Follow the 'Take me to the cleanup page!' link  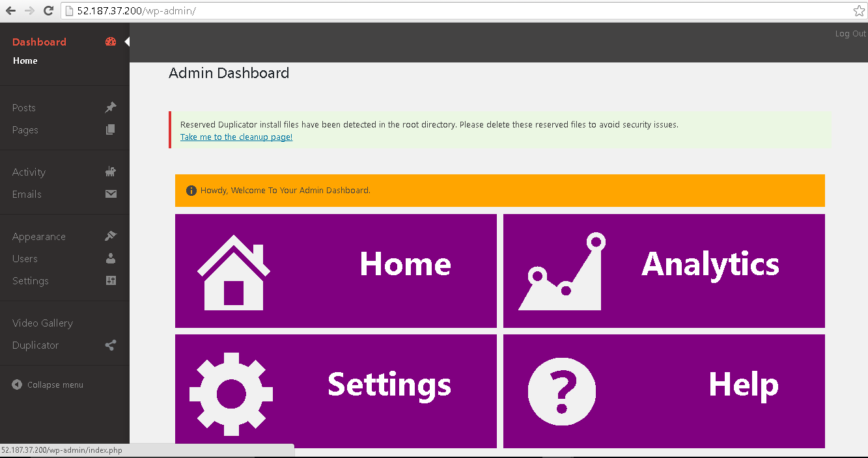point(236,137)
